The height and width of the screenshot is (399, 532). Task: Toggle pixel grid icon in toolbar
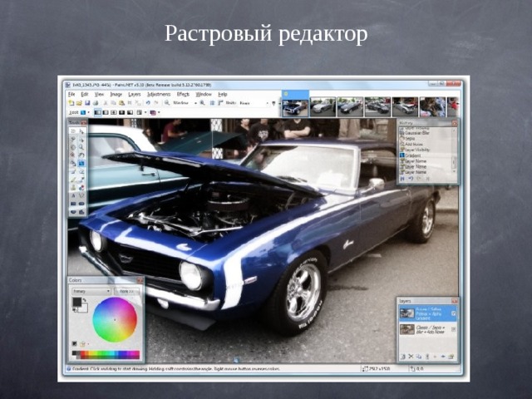pos(213,103)
